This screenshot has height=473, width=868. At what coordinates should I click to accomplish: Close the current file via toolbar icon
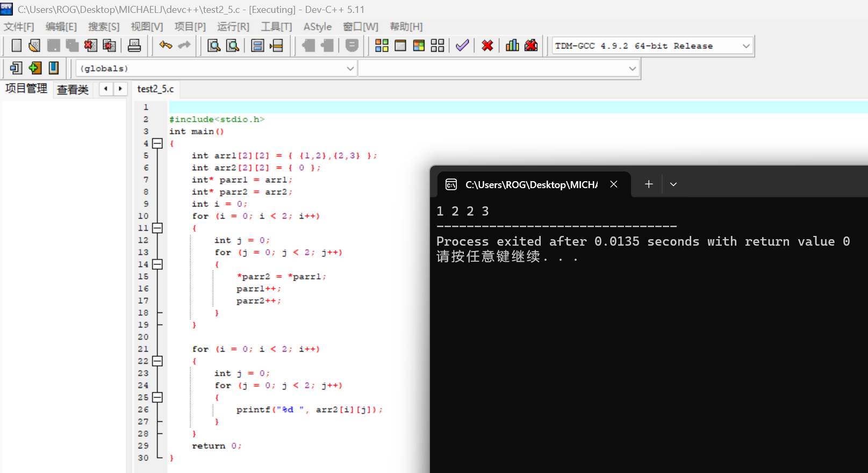point(90,46)
